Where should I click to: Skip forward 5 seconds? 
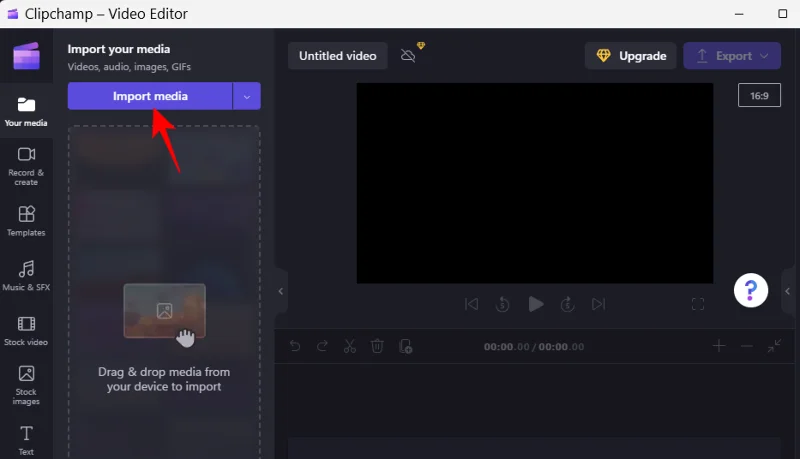coord(567,304)
